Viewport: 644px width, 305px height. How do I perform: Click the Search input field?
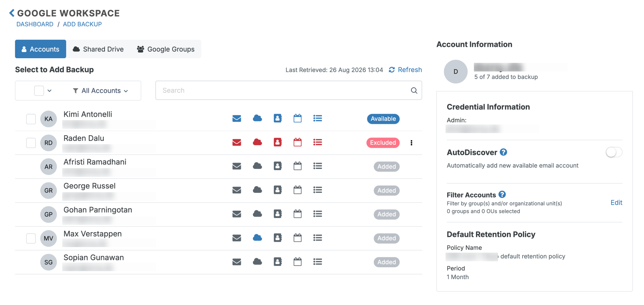click(x=289, y=90)
